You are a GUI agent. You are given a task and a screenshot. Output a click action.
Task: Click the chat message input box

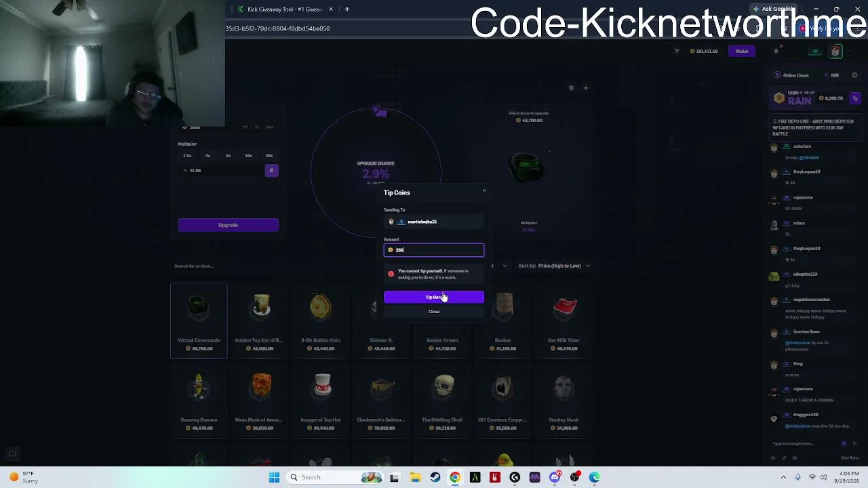pyautogui.click(x=806, y=444)
